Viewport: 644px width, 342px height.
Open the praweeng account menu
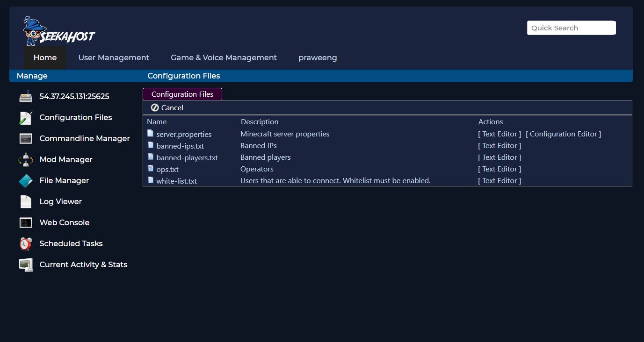318,58
